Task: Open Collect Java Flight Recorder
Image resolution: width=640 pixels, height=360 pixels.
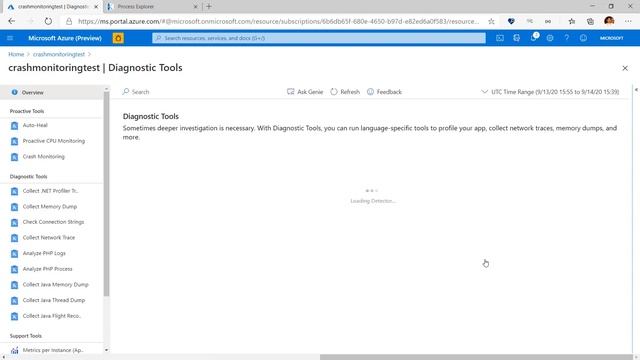Action: pyautogui.click(x=51, y=316)
